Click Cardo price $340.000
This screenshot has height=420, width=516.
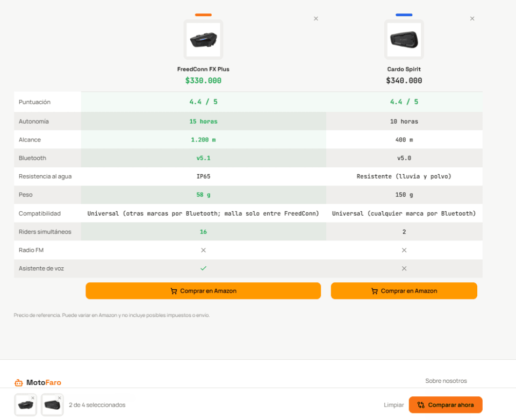point(404,81)
